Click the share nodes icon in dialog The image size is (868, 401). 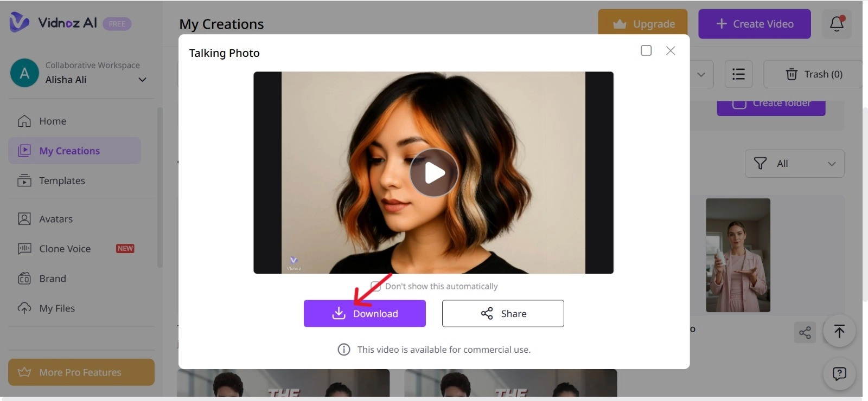tap(487, 313)
